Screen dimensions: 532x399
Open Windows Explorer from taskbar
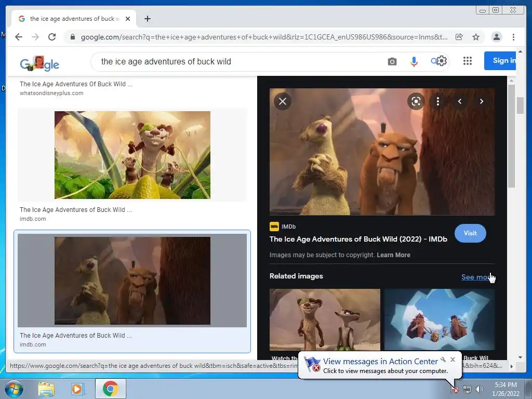click(46, 389)
